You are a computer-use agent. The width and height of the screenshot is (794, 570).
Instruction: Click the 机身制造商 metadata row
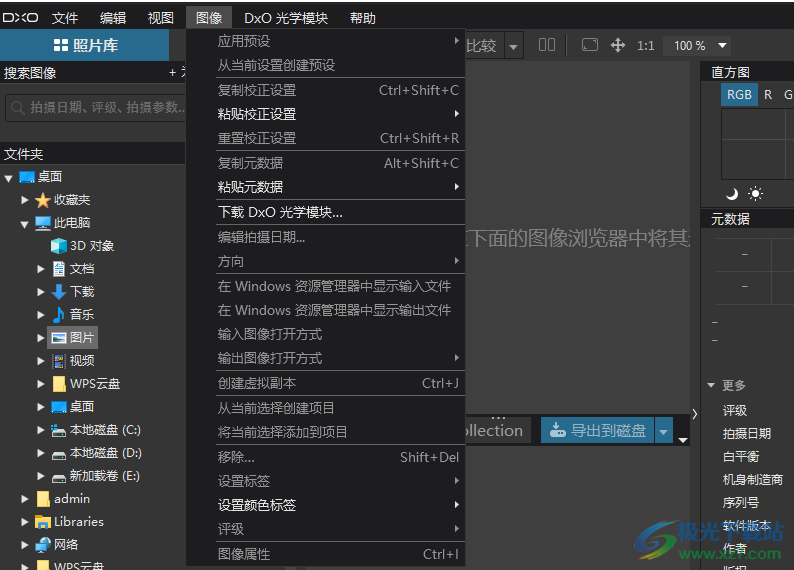752,479
